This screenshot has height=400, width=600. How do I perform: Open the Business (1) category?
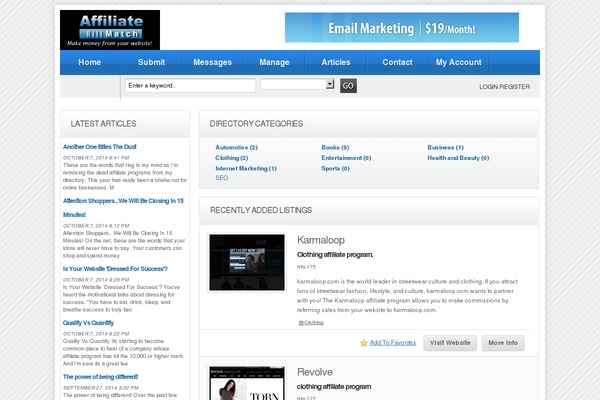445,147
